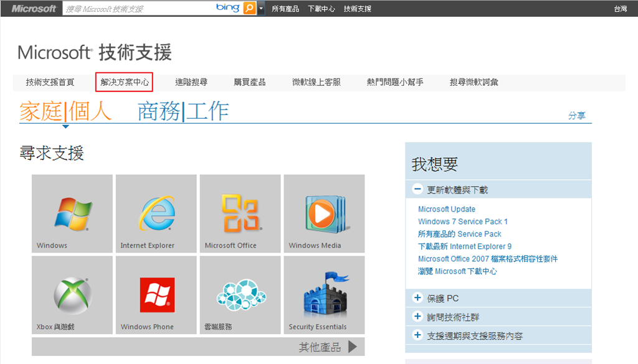Switch to the 商務|工作 section
The height and width of the screenshot is (364, 638).
pos(183,111)
